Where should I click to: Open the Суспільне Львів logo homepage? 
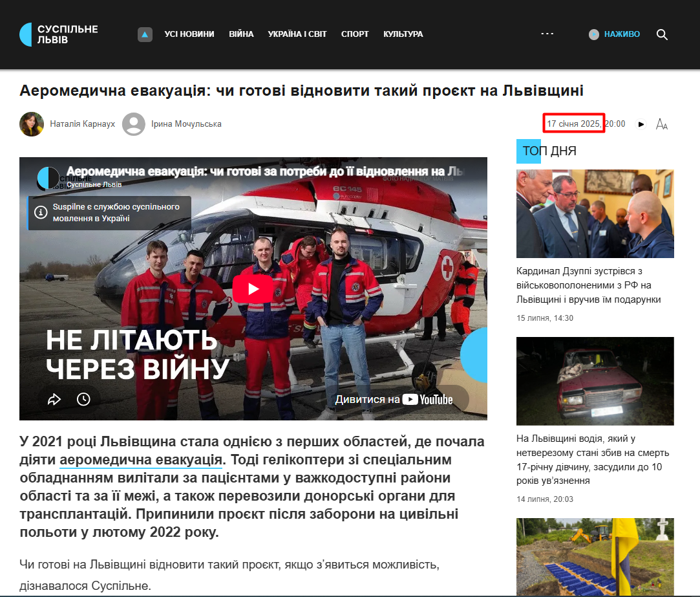click(58, 34)
